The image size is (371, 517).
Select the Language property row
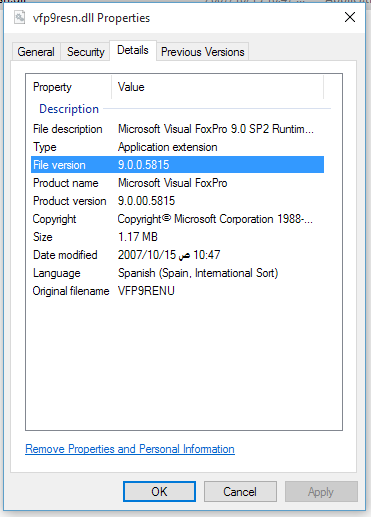coord(177,273)
